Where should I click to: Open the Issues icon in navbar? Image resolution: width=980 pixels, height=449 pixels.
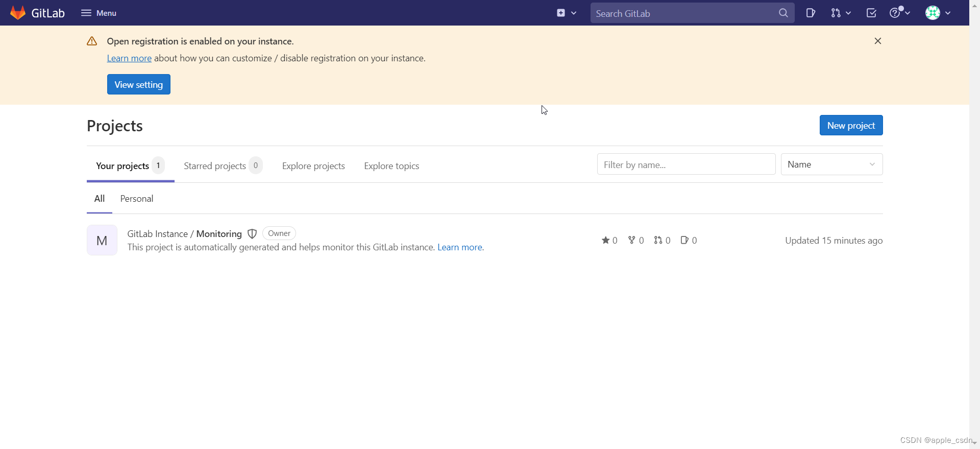click(x=811, y=13)
